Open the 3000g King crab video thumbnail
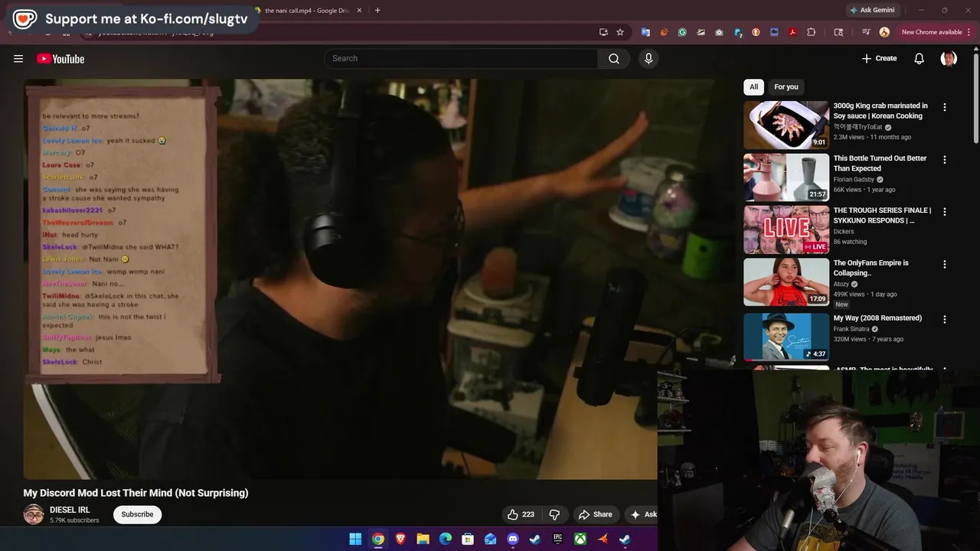 pyautogui.click(x=786, y=125)
